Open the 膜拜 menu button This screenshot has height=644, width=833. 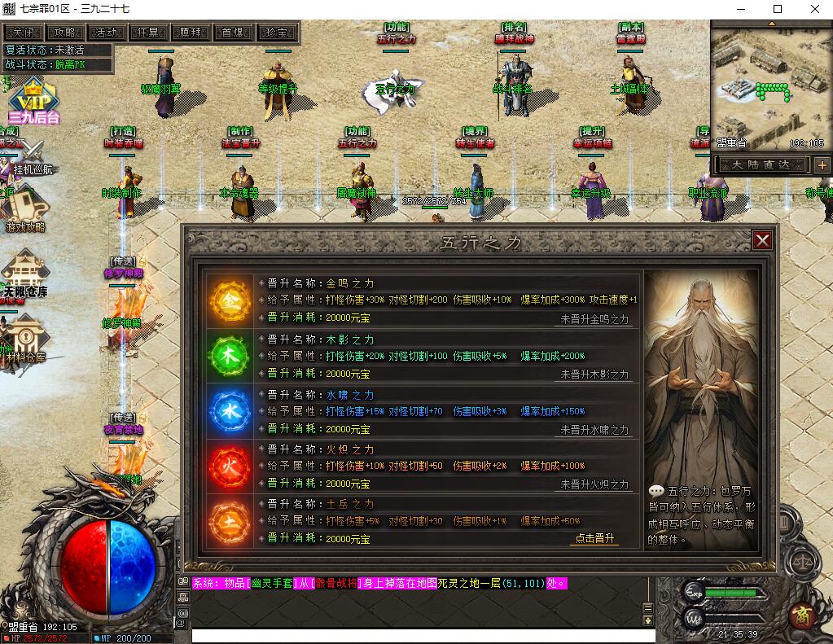coord(191,33)
